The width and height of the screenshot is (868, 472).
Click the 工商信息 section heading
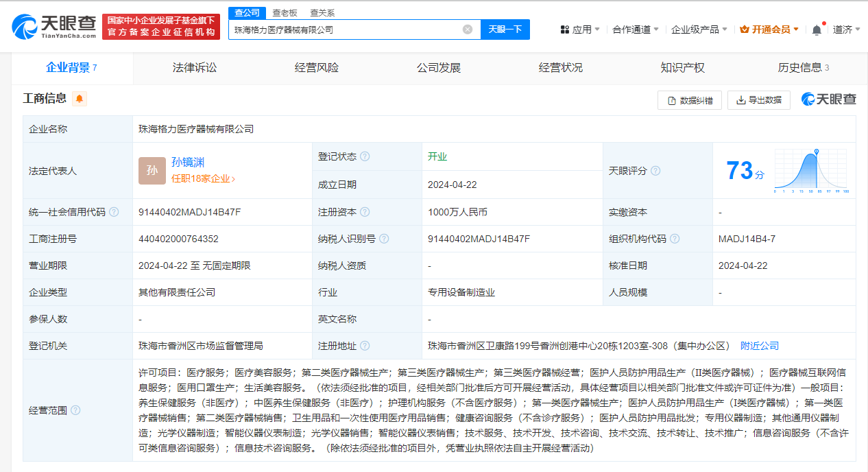coord(45,99)
